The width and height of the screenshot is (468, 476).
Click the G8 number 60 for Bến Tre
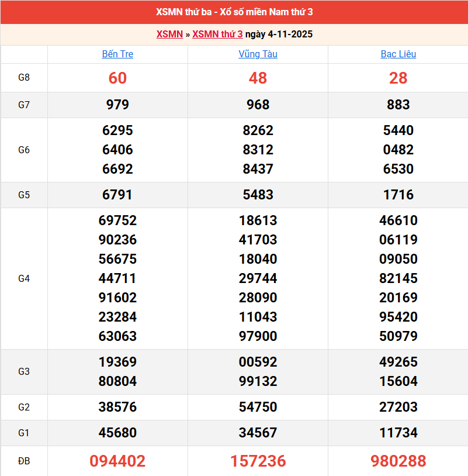(117, 78)
